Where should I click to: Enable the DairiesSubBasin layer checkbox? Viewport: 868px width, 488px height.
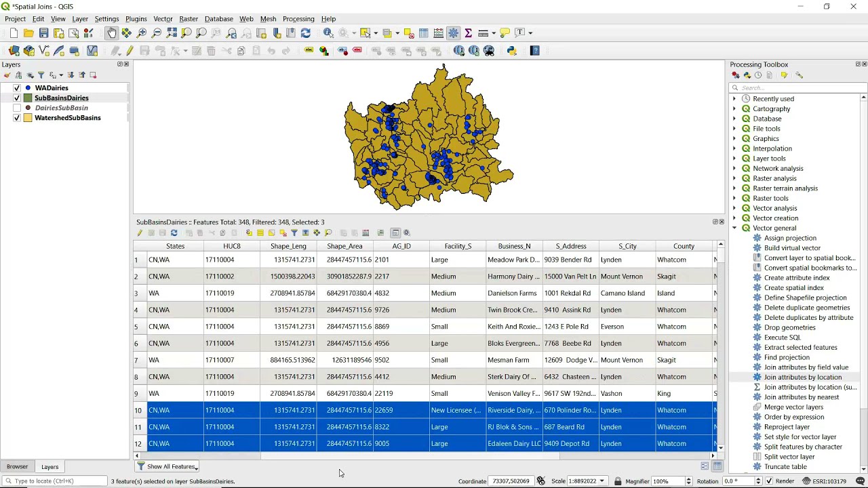17,108
